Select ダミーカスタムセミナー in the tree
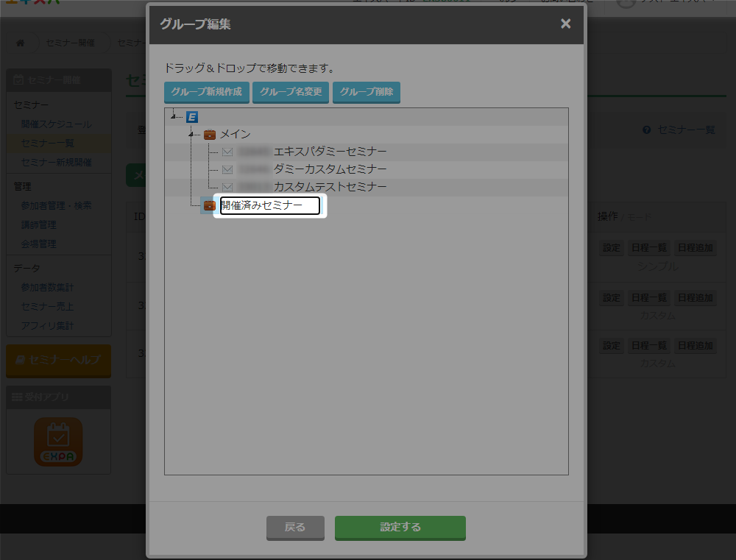 tap(330, 169)
